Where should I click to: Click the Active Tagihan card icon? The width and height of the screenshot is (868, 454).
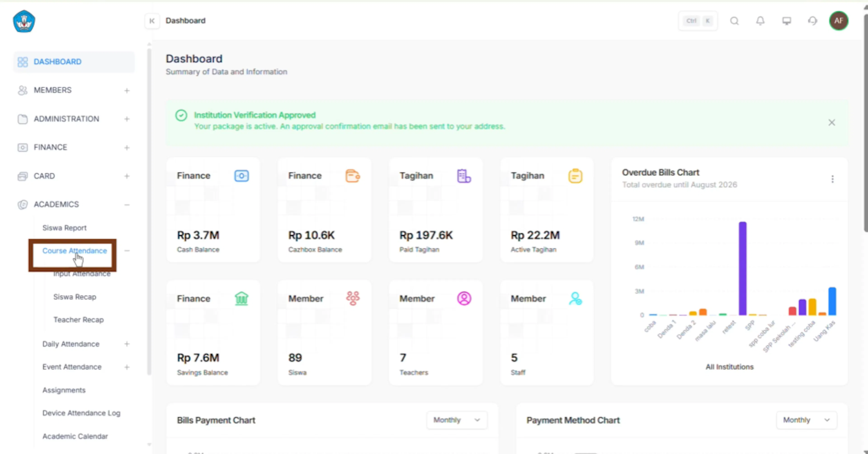coord(575,176)
